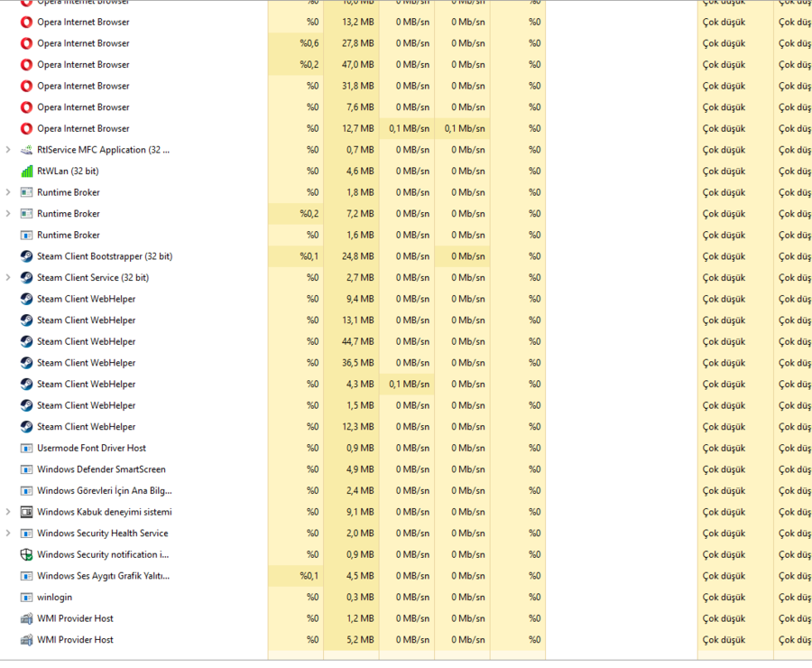
Task: Select the Windows Security notification i... name
Action: click(x=103, y=554)
